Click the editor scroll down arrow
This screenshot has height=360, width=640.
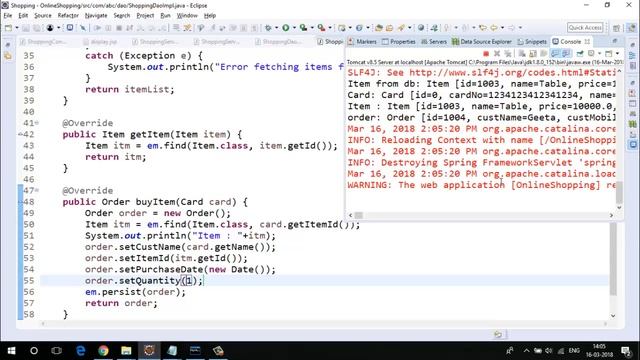(613, 316)
